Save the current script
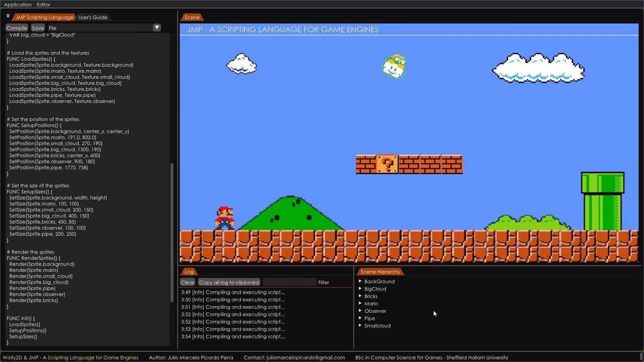Viewport: 644px width, 362px height. [38, 28]
